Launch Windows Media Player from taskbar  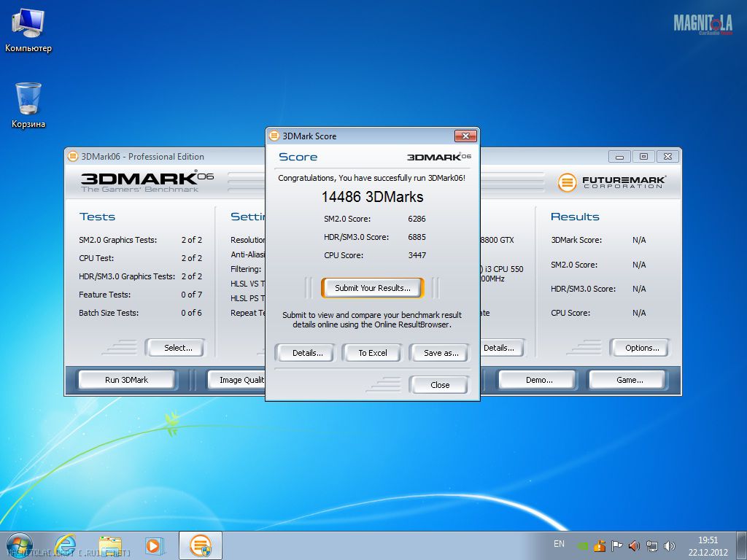[154, 545]
